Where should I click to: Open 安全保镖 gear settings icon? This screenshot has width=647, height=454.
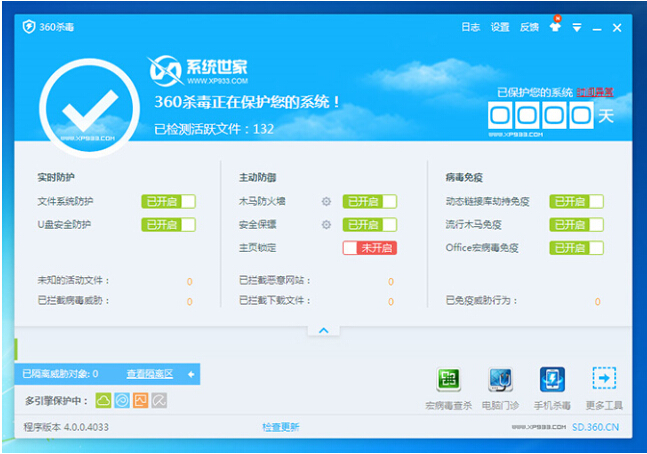tap(326, 225)
